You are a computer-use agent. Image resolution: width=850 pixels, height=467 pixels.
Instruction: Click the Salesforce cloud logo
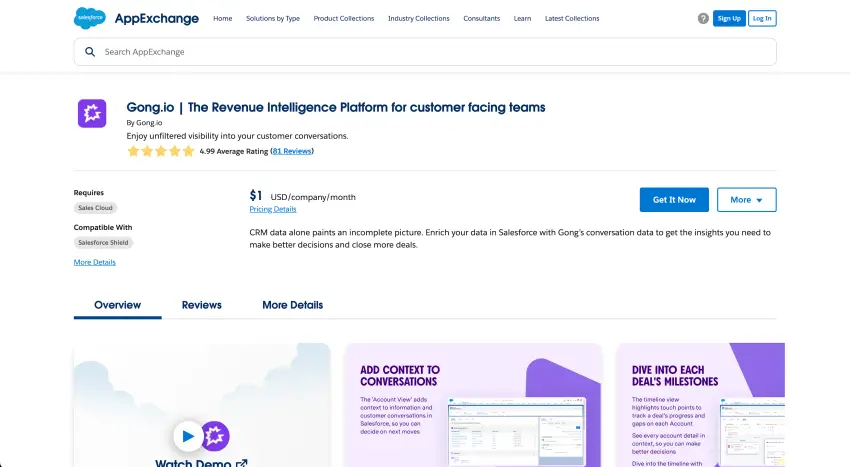click(89, 18)
